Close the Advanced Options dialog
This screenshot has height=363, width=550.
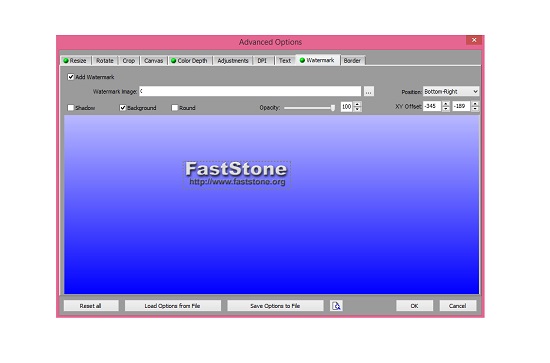coord(474,40)
